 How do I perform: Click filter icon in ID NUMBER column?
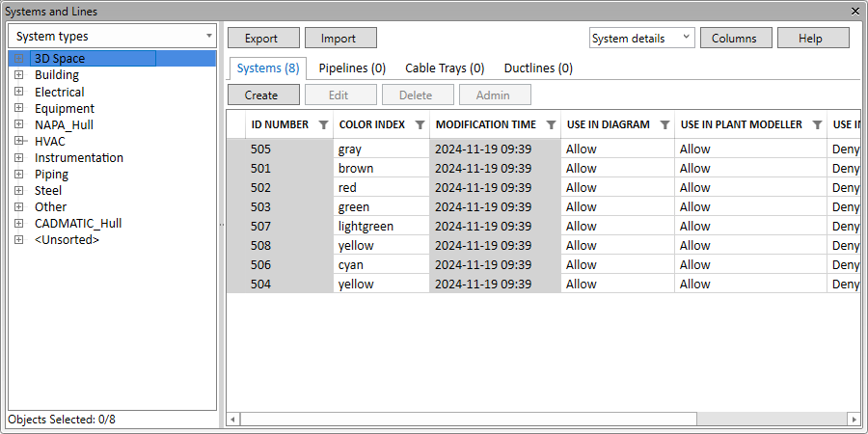pos(323,125)
